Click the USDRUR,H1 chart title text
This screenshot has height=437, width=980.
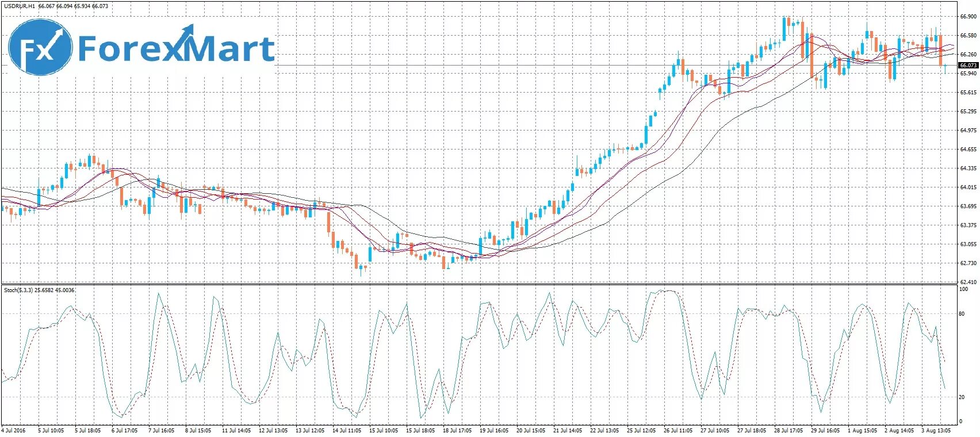(20, 6)
